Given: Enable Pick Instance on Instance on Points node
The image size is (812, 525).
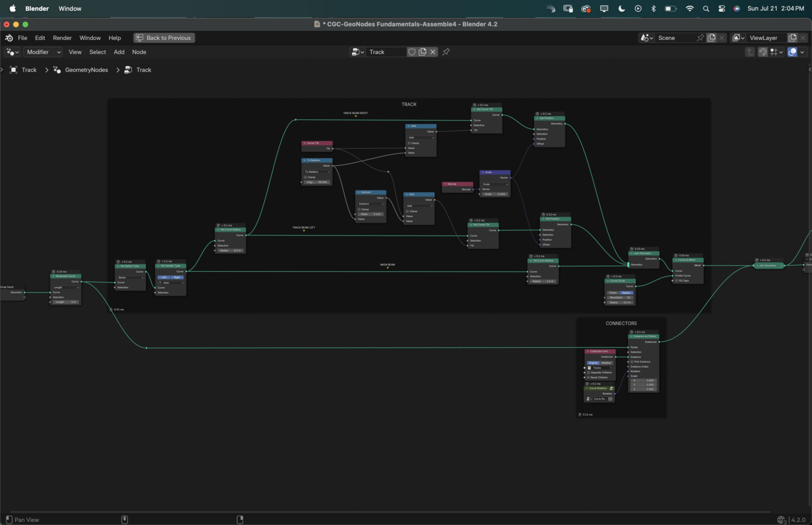Looking at the screenshot, I should coord(632,362).
